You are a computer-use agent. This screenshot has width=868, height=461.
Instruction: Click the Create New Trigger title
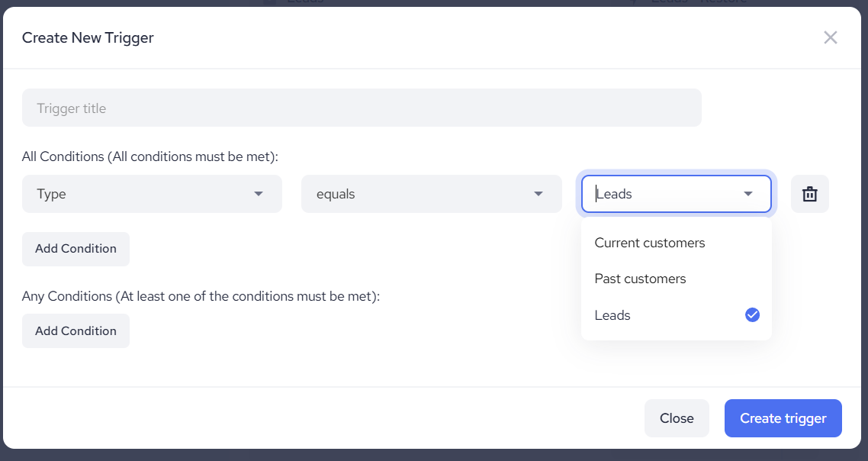tap(88, 37)
